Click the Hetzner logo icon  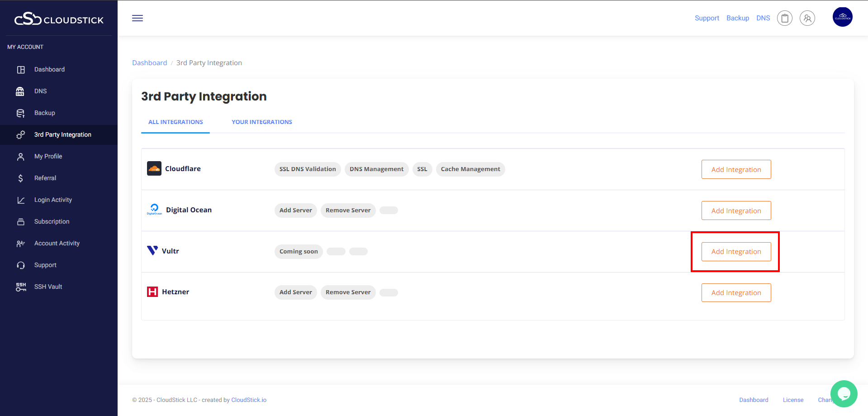tap(152, 292)
